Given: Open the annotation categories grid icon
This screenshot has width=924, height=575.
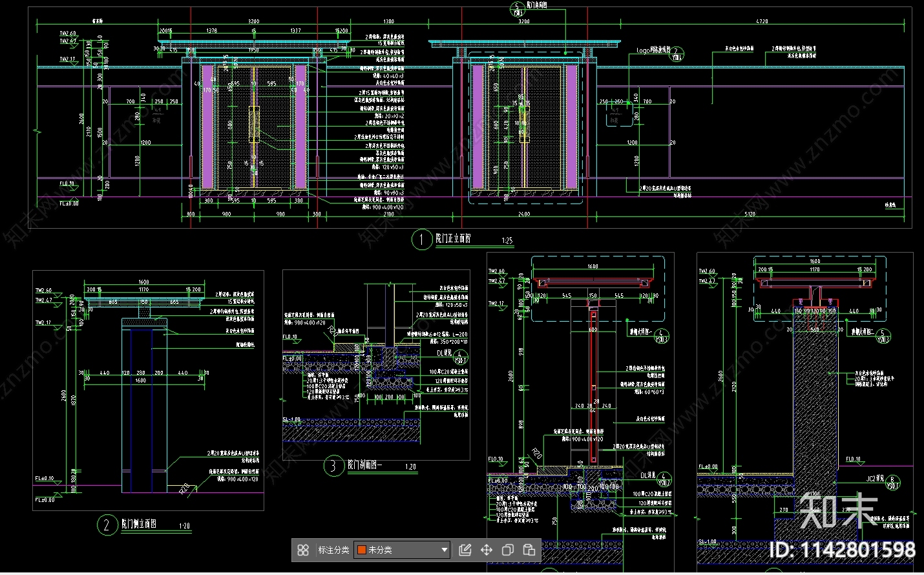Looking at the screenshot, I should tap(303, 550).
